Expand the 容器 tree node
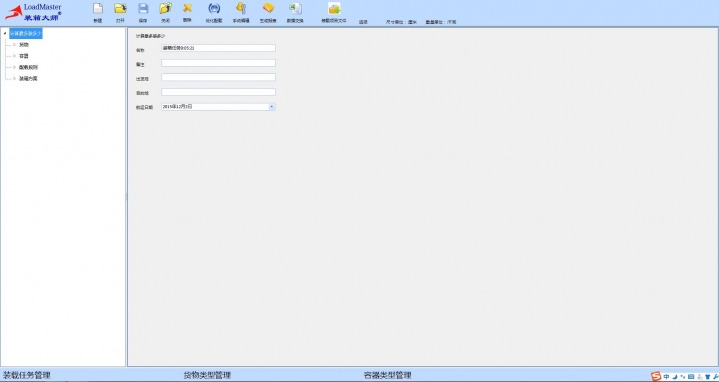Viewport: 719px width, 382px height. tap(15, 56)
